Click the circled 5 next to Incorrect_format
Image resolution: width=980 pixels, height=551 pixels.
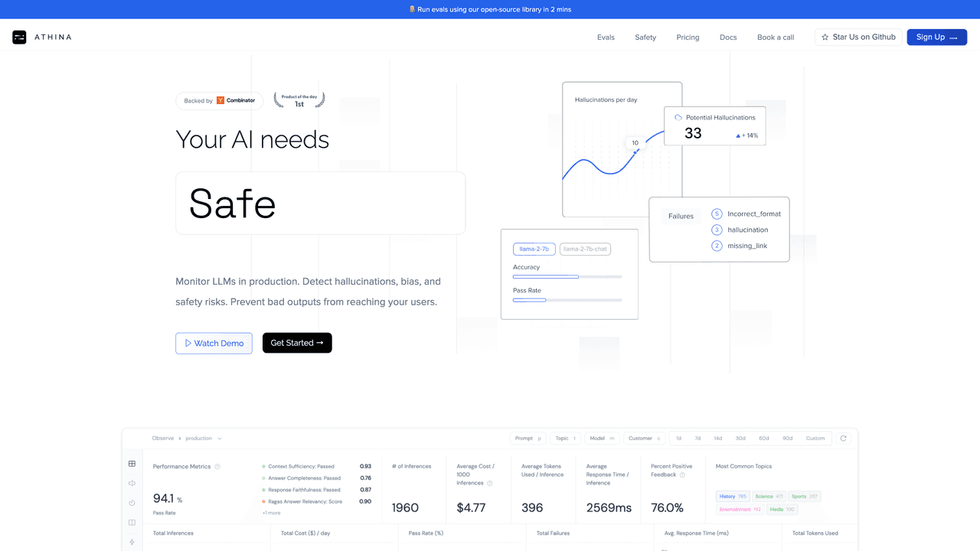point(717,214)
